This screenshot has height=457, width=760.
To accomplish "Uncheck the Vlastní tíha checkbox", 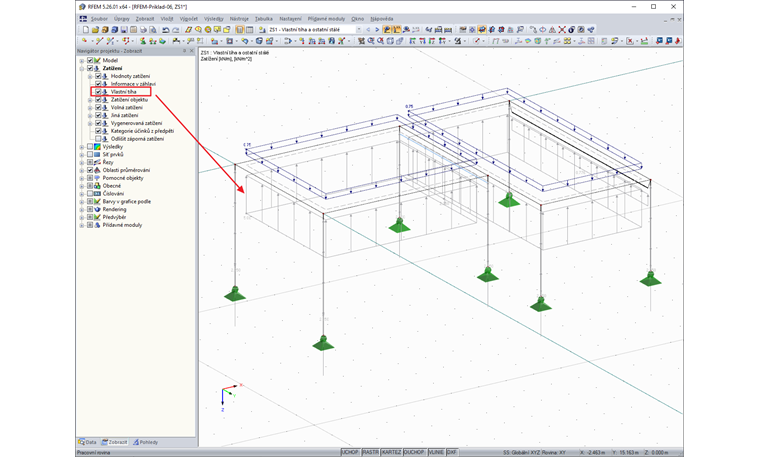I will point(98,92).
